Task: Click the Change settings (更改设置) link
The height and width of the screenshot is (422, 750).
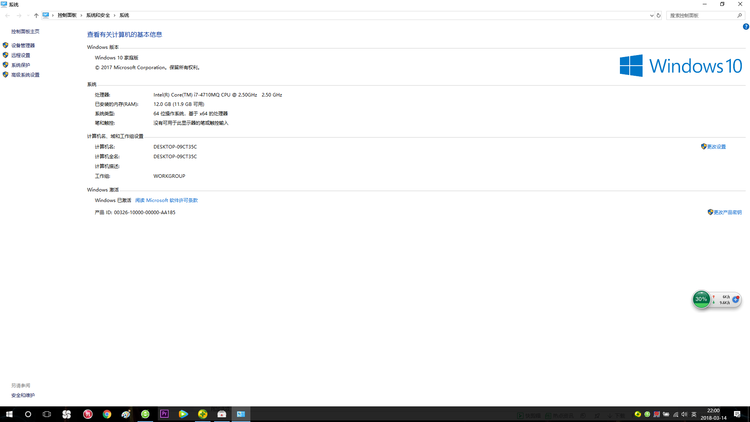Action: click(x=716, y=147)
